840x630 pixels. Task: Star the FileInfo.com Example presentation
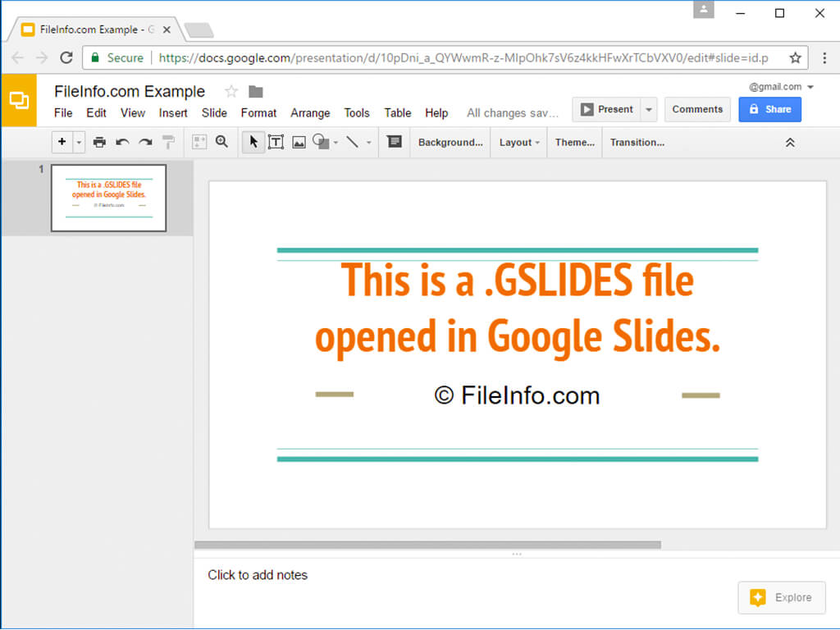231,92
